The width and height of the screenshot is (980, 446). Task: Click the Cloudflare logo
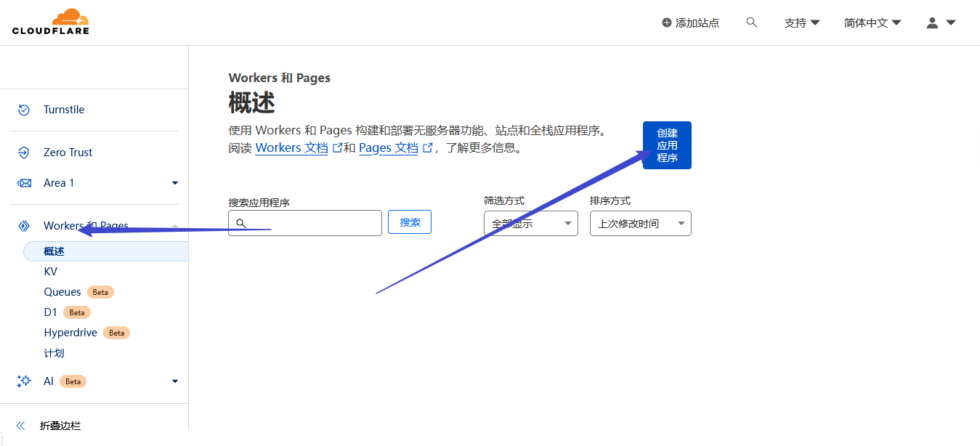tap(50, 21)
